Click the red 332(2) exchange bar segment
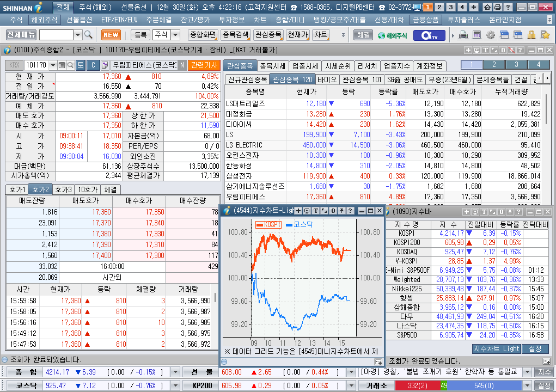 [417, 385]
